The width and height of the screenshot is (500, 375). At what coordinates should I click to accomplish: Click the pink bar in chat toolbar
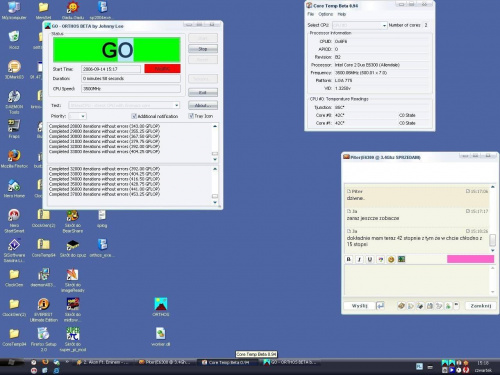(x=470, y=259)
